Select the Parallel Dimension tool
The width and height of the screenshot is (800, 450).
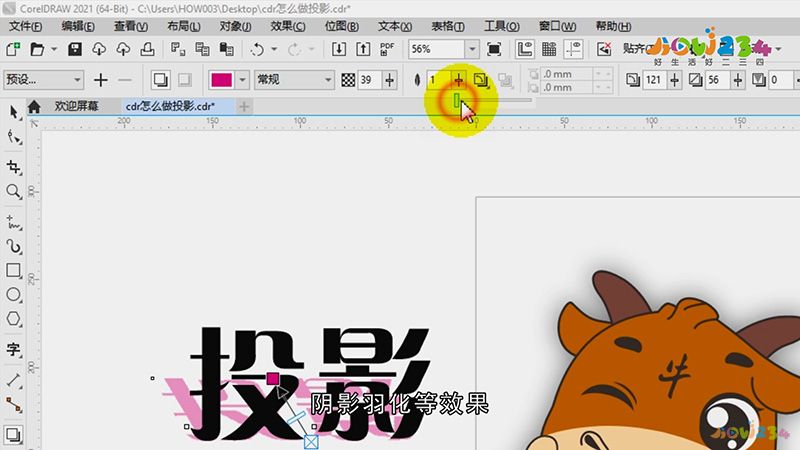[13, 380]
